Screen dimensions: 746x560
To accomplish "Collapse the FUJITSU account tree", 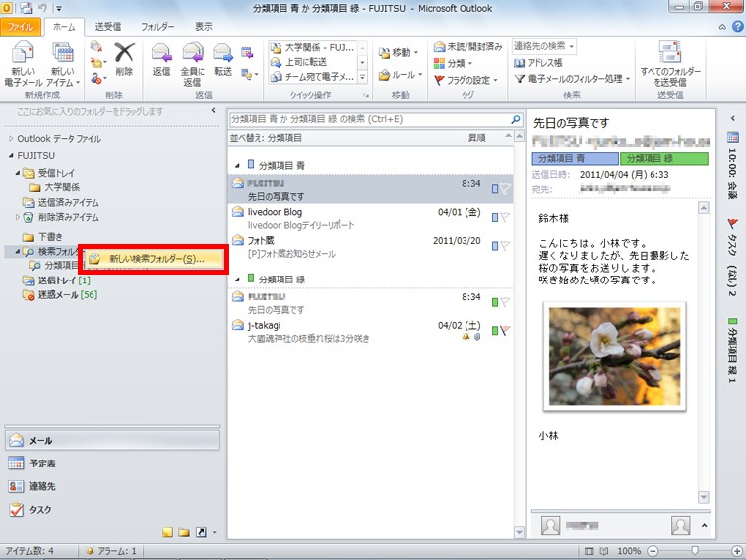I will point(11,155).
